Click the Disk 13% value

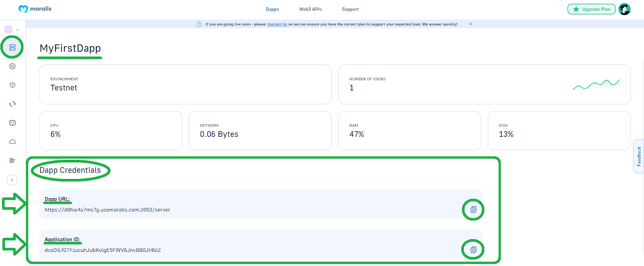506,134
